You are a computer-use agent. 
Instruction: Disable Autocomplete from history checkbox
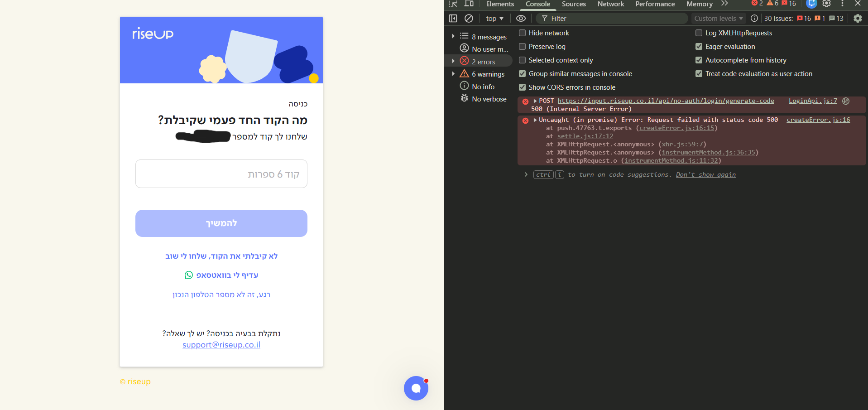click(699, 60)
